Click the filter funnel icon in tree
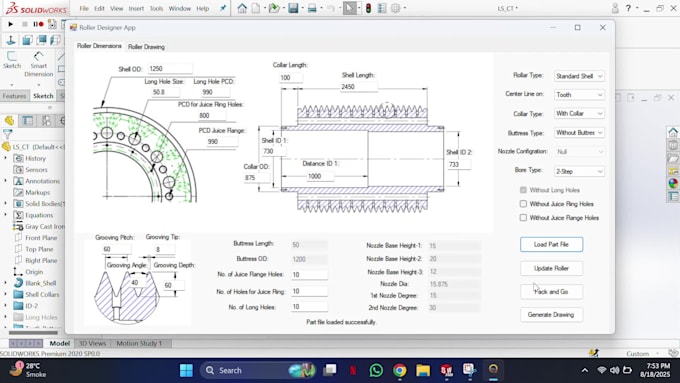Screen dimensions: 680x383 click(x=7, y=134)
